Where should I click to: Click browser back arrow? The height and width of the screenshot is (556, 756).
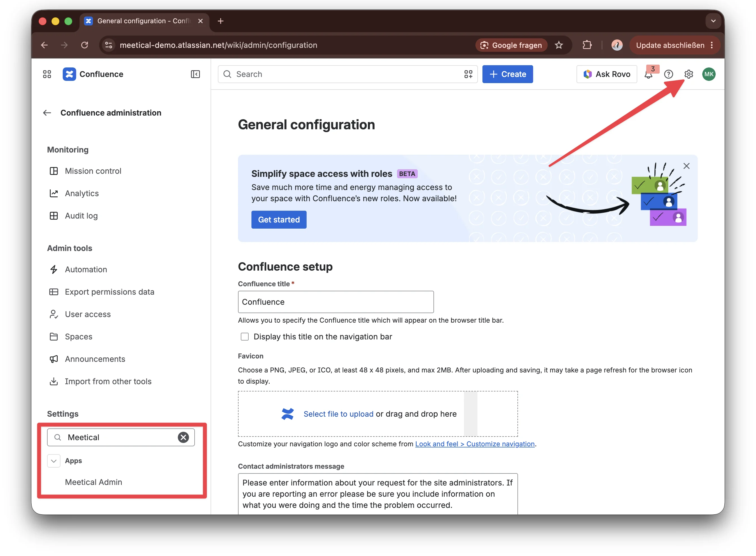44,45
